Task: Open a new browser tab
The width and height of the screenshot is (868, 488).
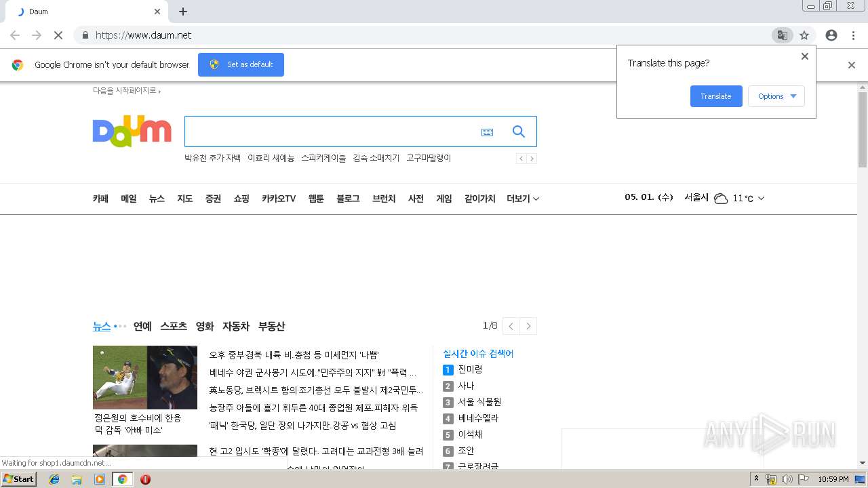Action: pyautogui.click(x=183, y=12)
